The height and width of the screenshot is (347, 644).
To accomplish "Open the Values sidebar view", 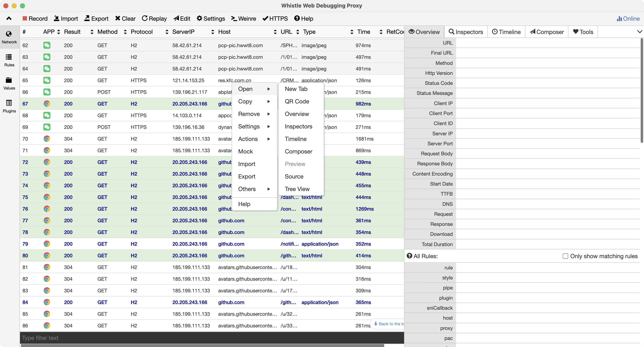I will point(9,83).
